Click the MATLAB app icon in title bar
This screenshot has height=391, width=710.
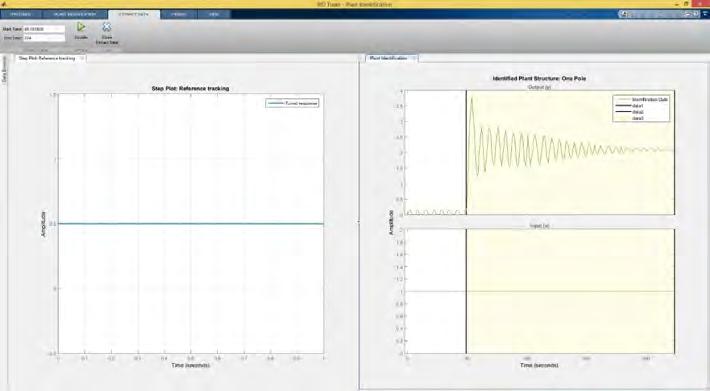[x=4, y=4]
